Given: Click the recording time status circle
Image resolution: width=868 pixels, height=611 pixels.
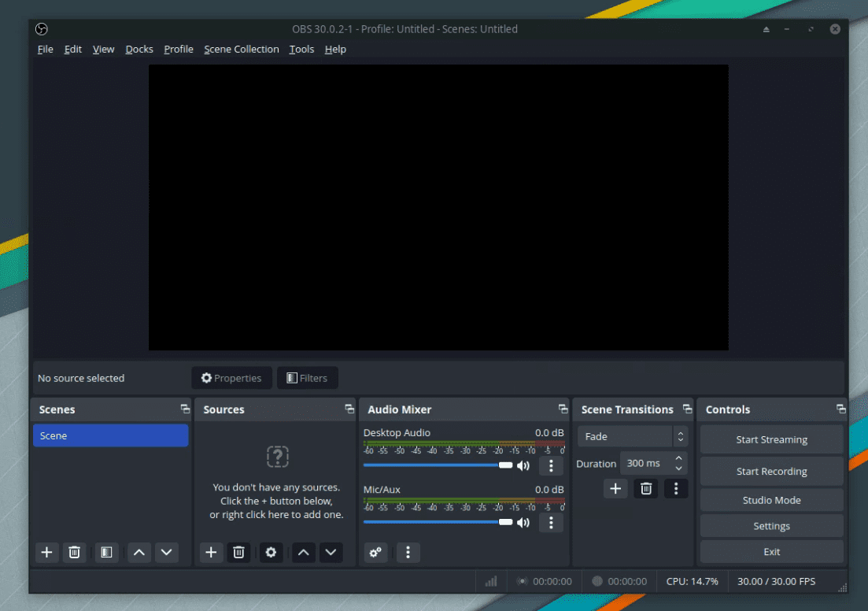Looking at the screenshot, I should pos(597,581).
